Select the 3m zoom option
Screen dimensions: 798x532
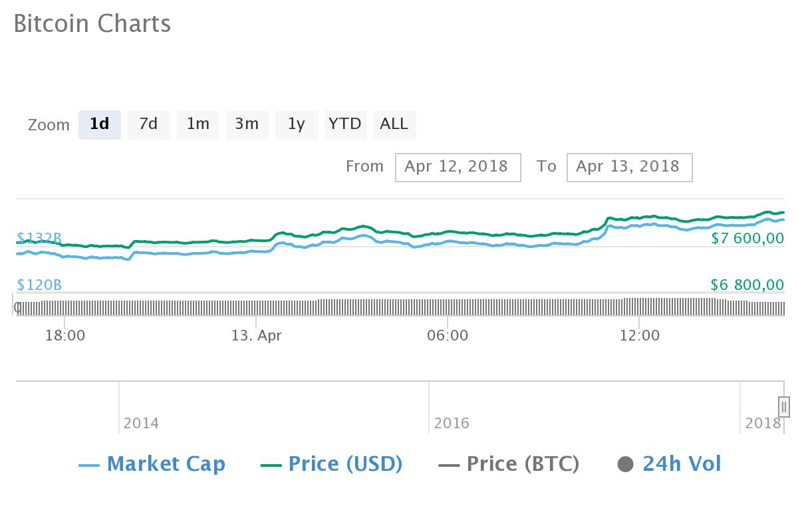pos(247,124)
